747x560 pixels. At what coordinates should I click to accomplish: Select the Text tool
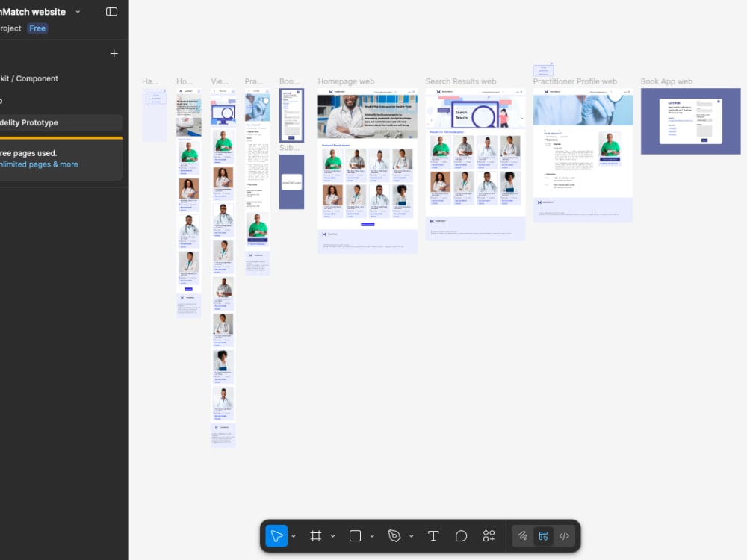[433, 535]
